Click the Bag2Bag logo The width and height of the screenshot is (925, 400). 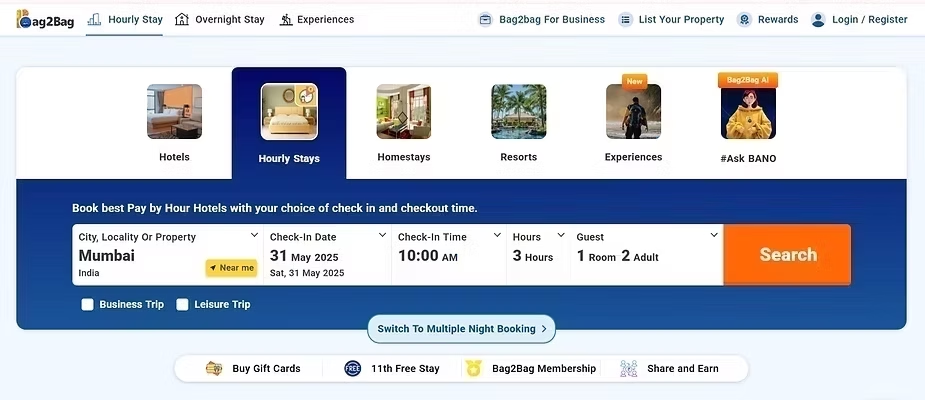(x=45, y=19)
